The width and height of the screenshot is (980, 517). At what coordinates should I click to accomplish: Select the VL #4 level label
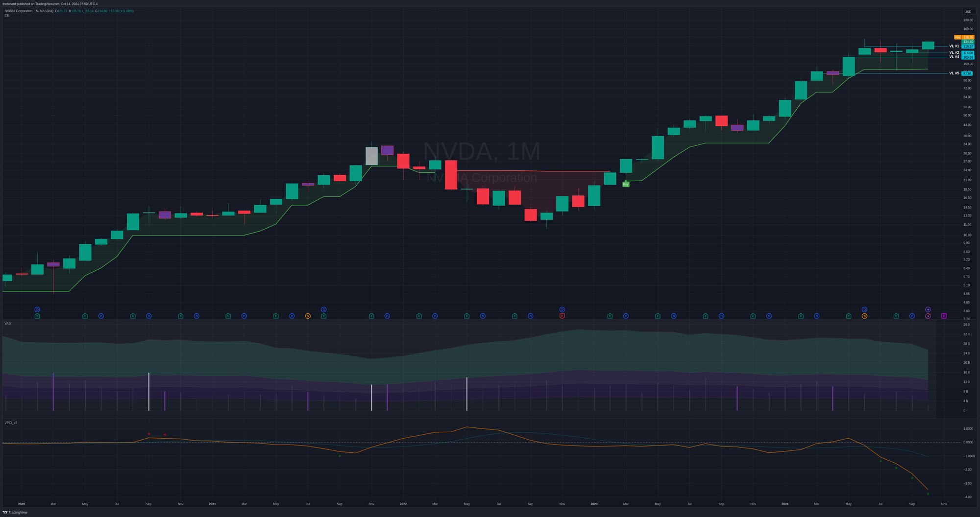coord(954,57)
